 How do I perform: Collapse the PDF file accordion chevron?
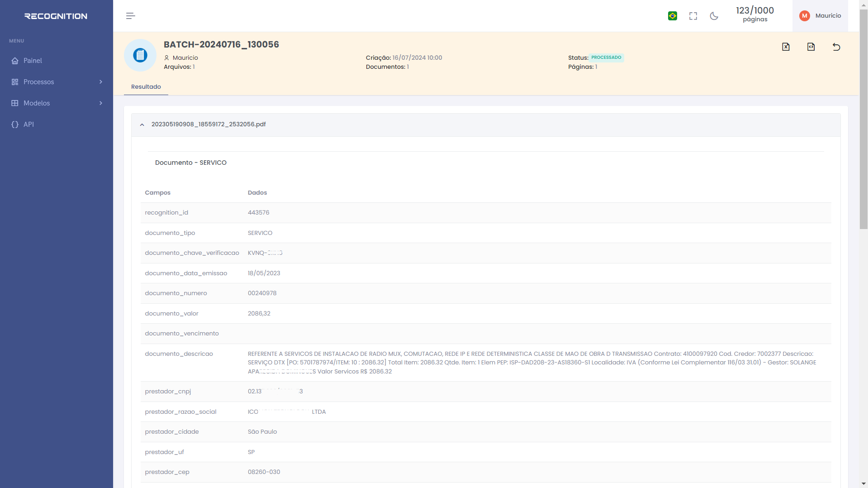(x=142, y=124)
